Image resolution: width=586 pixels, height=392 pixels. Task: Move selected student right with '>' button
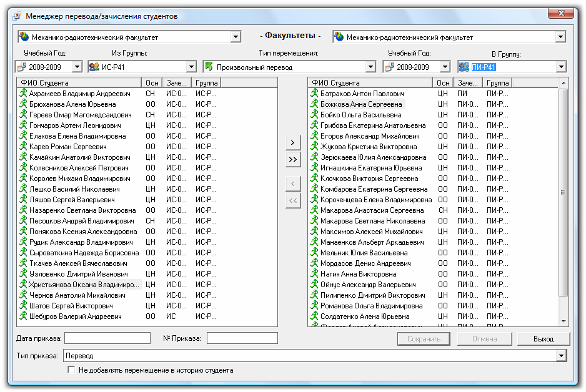click(293, 143)
